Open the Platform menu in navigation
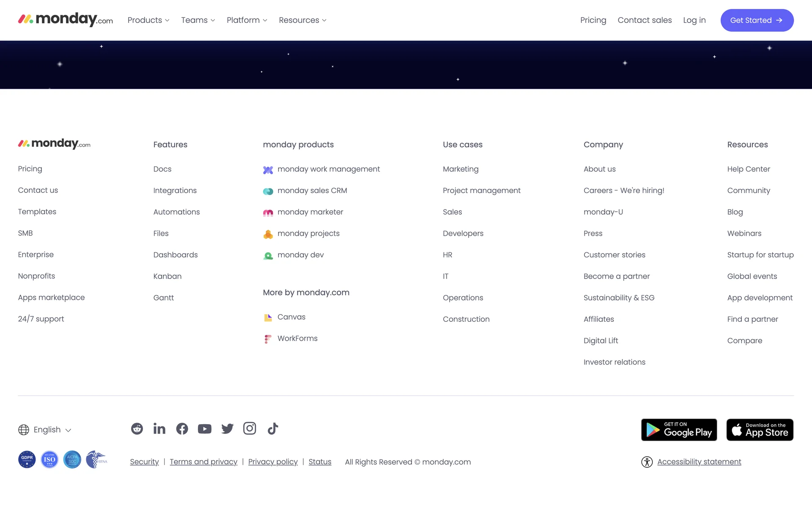 (x=247, y=20)
